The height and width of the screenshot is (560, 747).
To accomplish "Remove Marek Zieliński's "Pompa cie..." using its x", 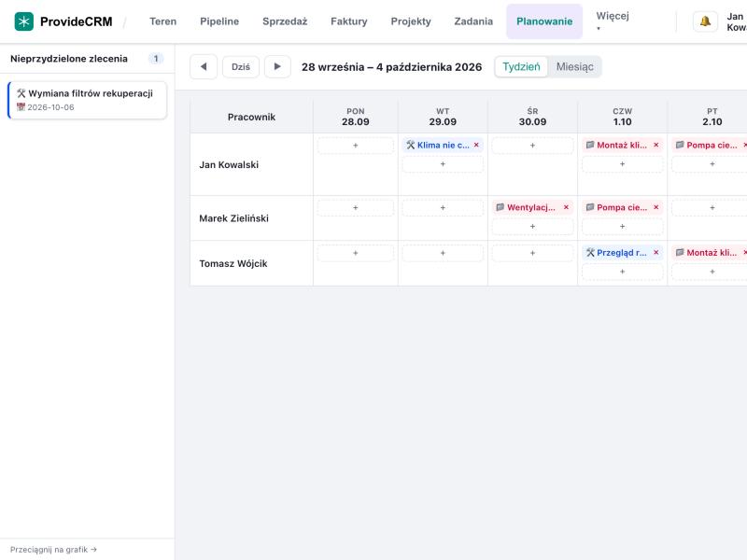I will pyautogui.click(x=656, y=207).
